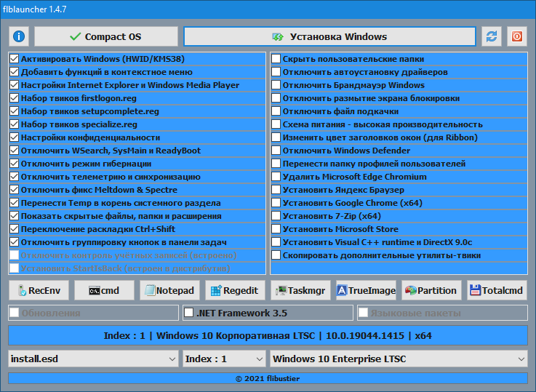Image resolution: width=536 pixels, height=392 pixels.
Task: Enable Установить Яндекс Браузер
Action: coord(276,190)
